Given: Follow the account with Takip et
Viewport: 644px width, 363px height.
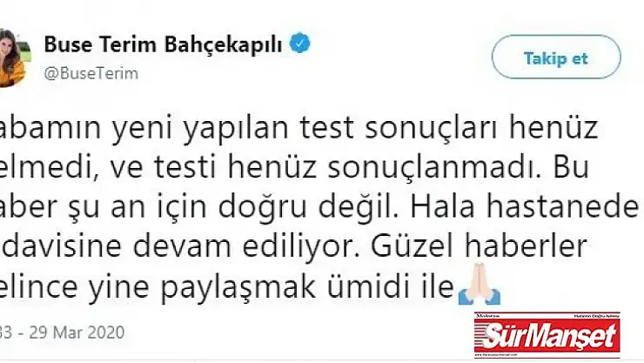Looking at the screenshot, I should tap(556, 58).
